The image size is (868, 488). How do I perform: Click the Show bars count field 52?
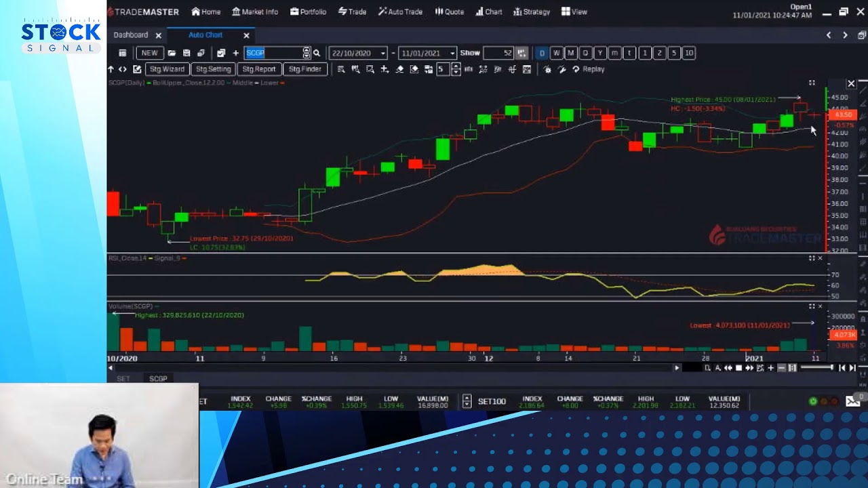[498, 53]
